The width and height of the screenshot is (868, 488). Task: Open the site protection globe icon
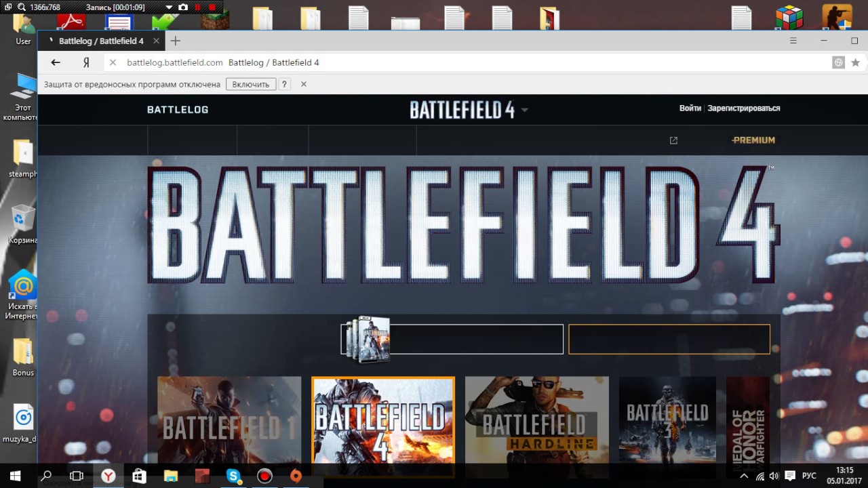839,62
